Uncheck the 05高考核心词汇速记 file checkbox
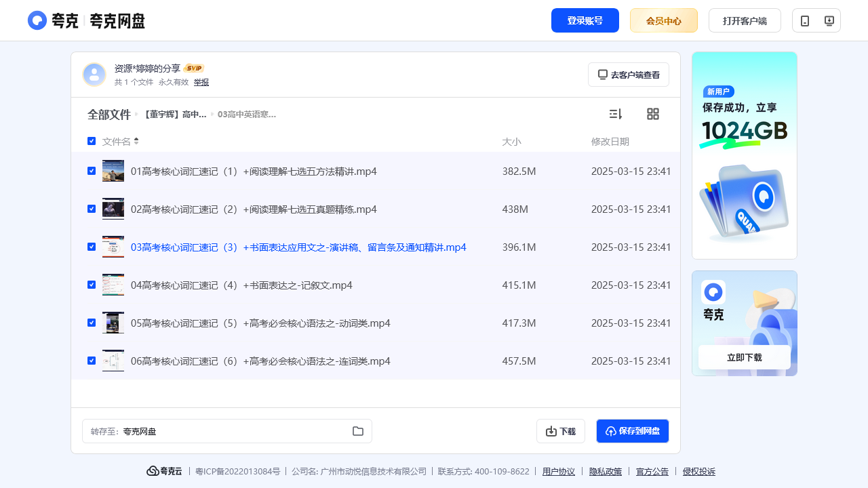Screen dimensions: 868x488 pos(92,323)
